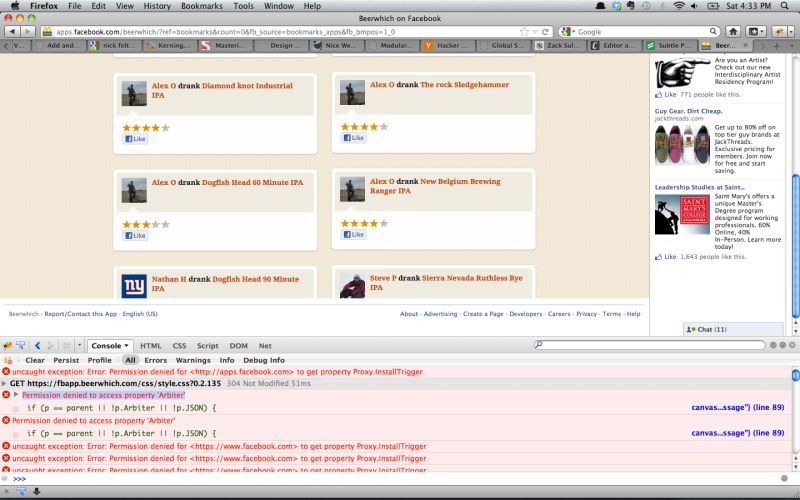
Task: Click the Google search magnifier icon
Action: click(x=713, y=32)
